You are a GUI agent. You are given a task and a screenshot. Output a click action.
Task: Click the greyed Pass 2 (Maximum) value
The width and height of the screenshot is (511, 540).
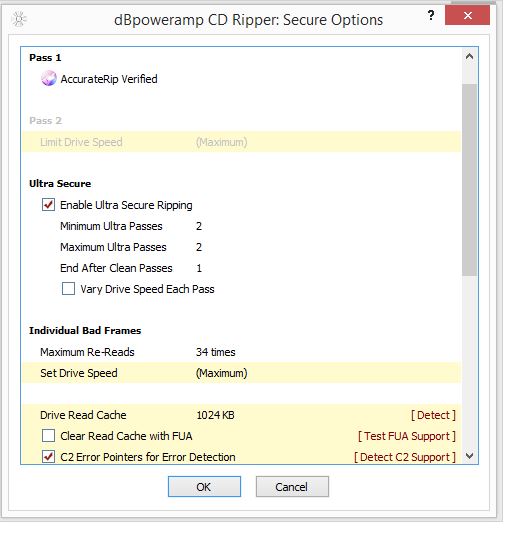pos(221,142)
